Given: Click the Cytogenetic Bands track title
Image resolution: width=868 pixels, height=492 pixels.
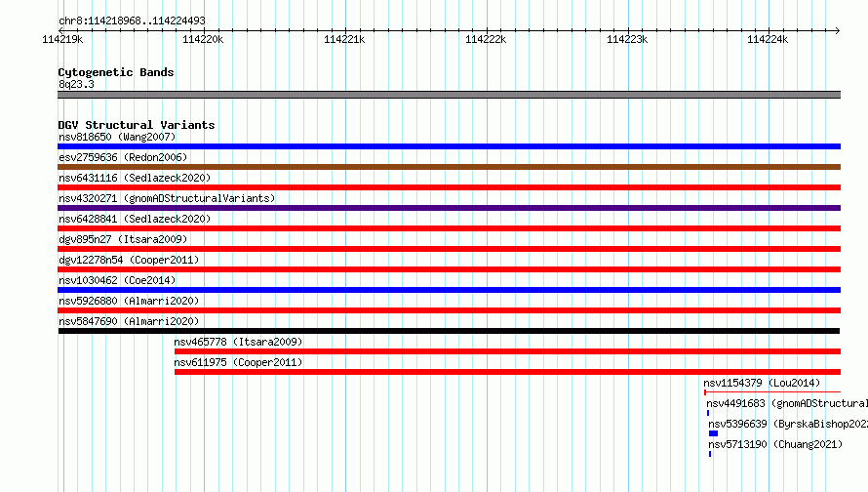Looking at the screenshot, I should click(x=116, y=72).
